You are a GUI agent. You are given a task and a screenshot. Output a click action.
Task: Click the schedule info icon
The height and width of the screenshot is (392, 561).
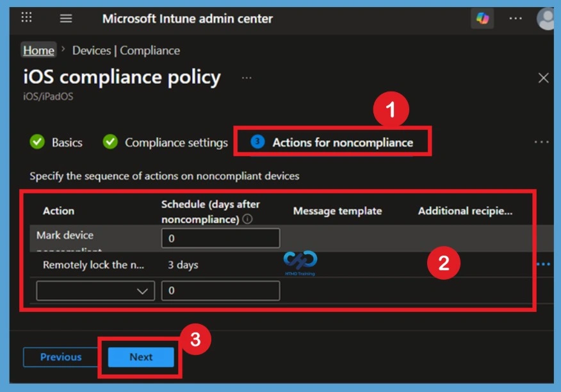(x=247, y=218)
